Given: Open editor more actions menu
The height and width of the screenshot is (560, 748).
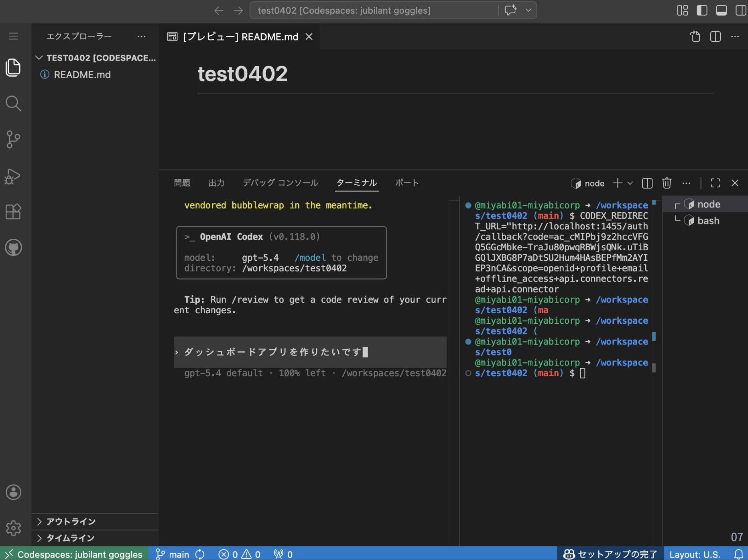Looking at the screenshot, I should [735, 37].
